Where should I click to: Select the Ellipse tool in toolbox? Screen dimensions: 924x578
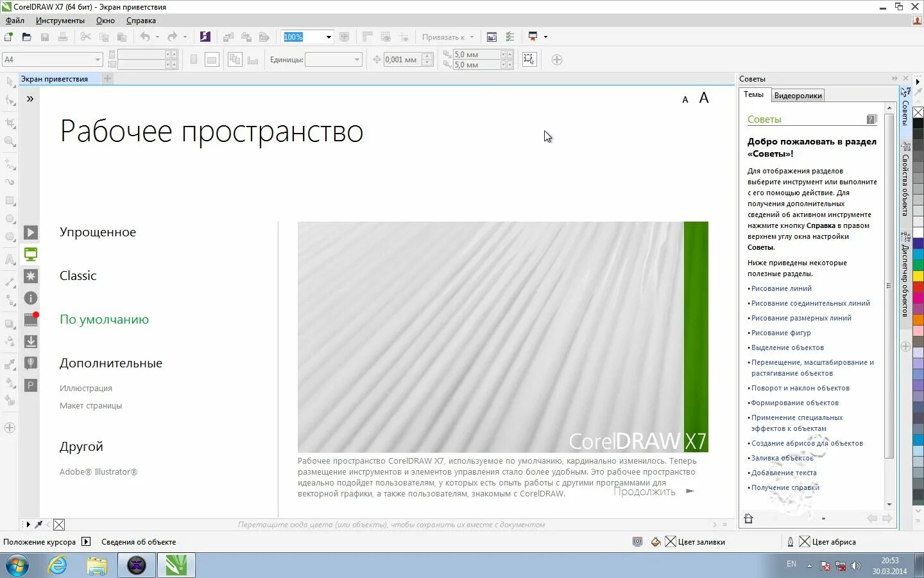[x=10, y=219]
